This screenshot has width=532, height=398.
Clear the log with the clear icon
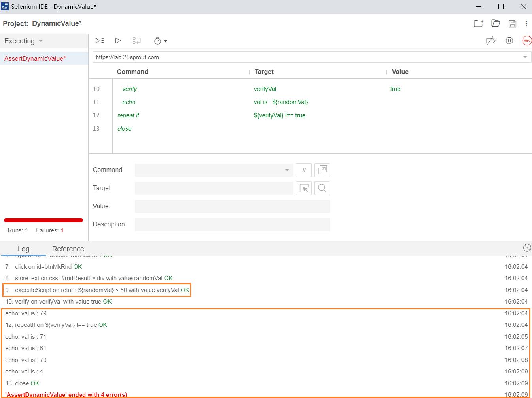tap(527, 248)
